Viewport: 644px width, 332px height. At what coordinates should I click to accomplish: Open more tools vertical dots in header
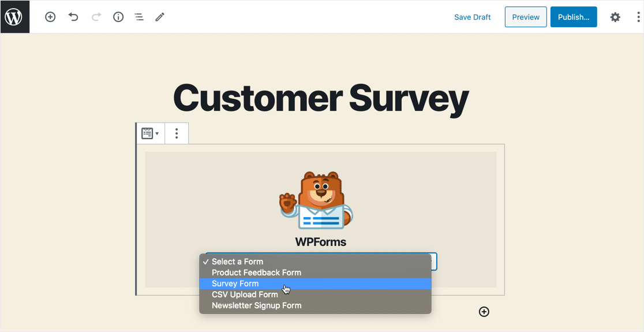point(639,17)
